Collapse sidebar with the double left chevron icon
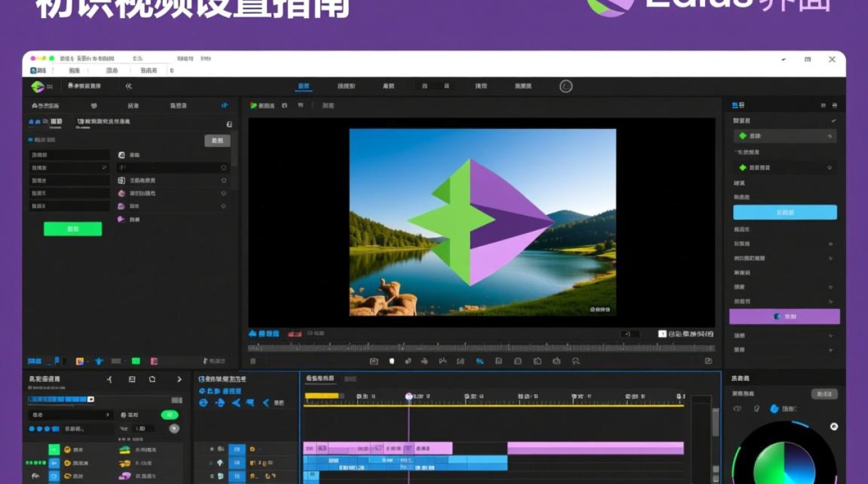 coord(129,86)
